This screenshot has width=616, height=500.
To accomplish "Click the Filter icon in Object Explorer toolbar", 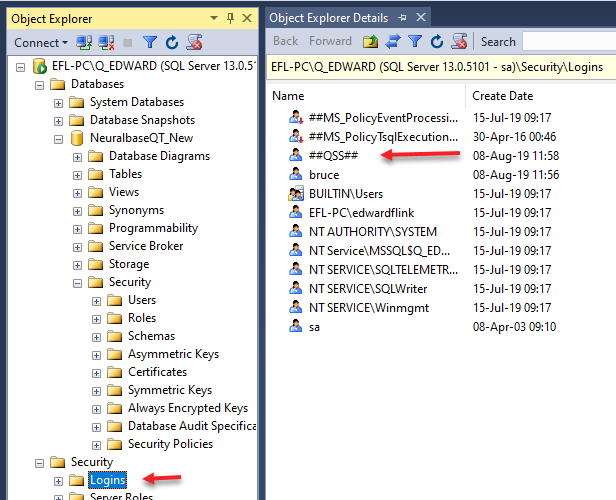I will coord(150,42).
